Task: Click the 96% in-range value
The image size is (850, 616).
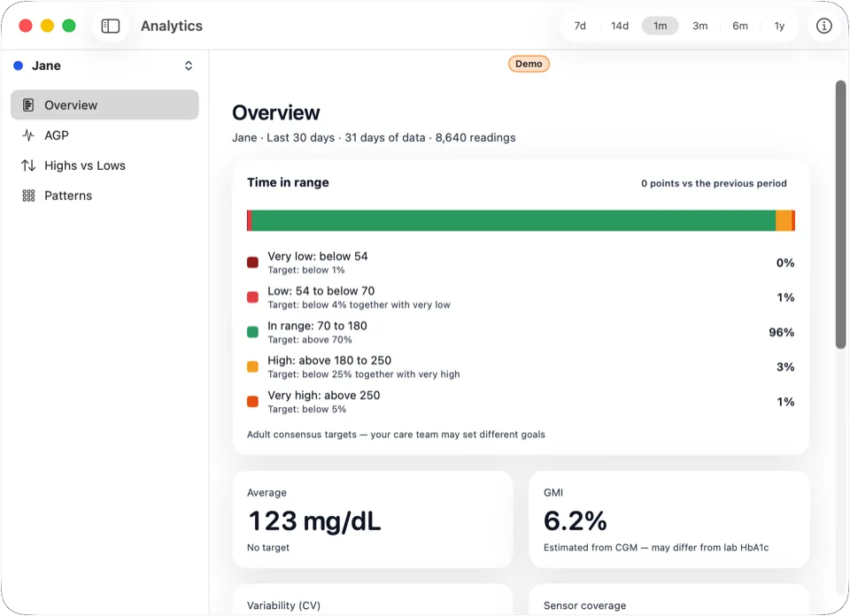Action: coord(781,333)
